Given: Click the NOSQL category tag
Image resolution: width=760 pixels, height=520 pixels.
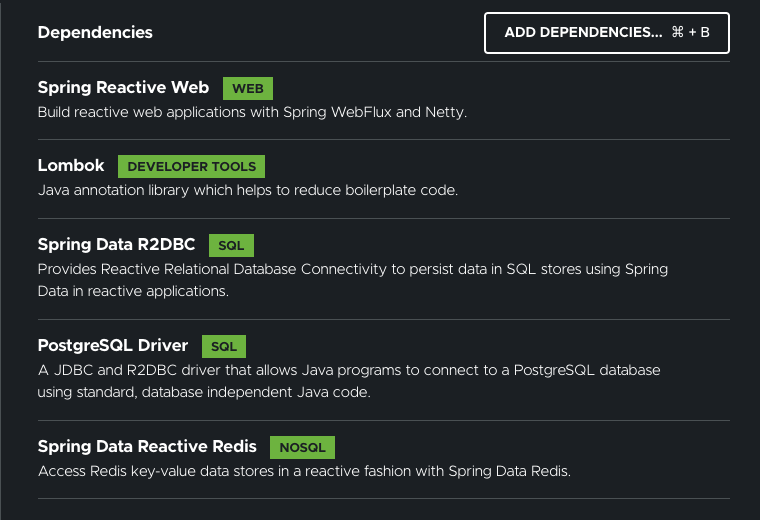Looking at the screenshot, I should point(302,447).
